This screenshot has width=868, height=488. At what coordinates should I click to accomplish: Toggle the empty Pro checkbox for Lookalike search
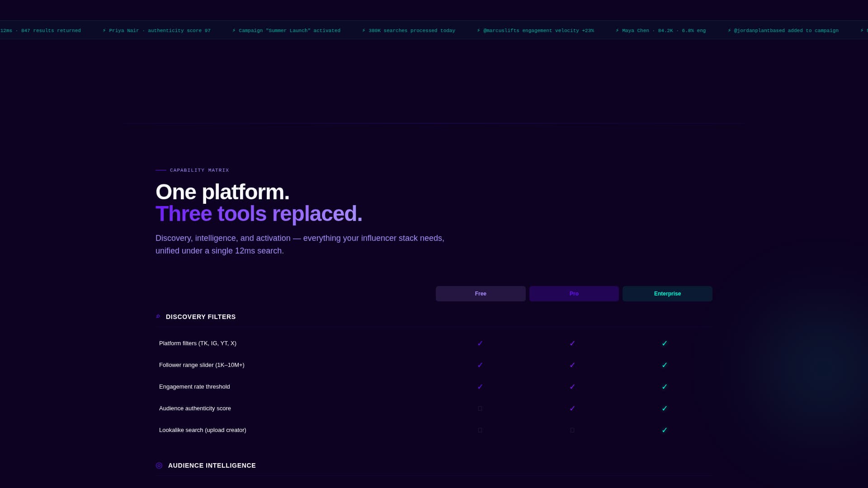(572, 430)
